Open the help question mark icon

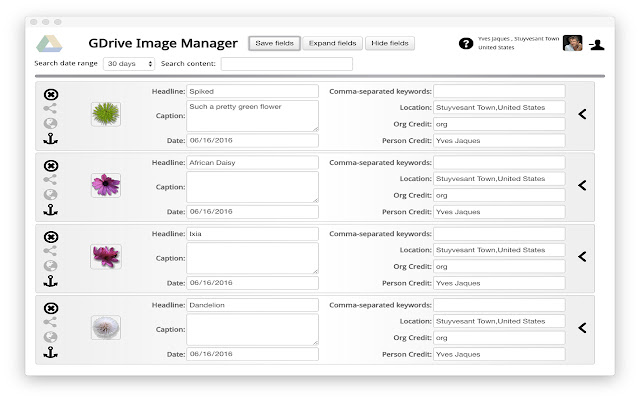pyautogui.click(x=466, y=43)
